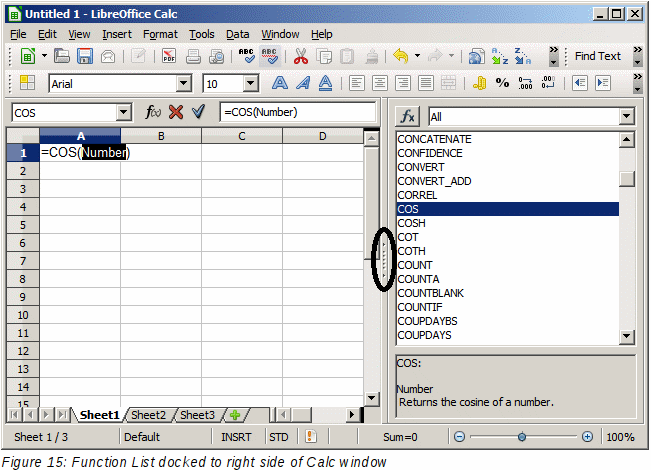Align text right icon
Image resolution: width=652 pixels, height=471 pixels.
[403, 83]
